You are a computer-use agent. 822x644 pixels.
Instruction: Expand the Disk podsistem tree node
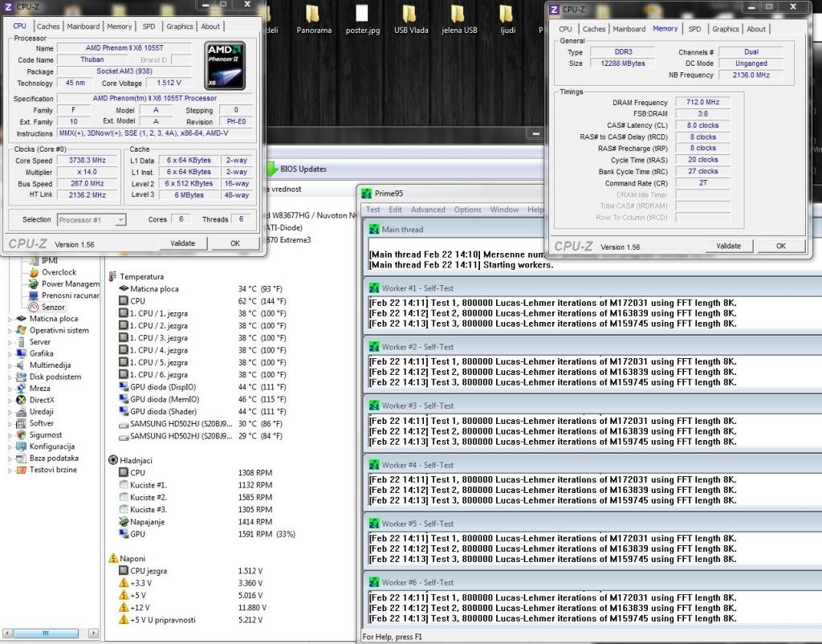tap(10, 377)
